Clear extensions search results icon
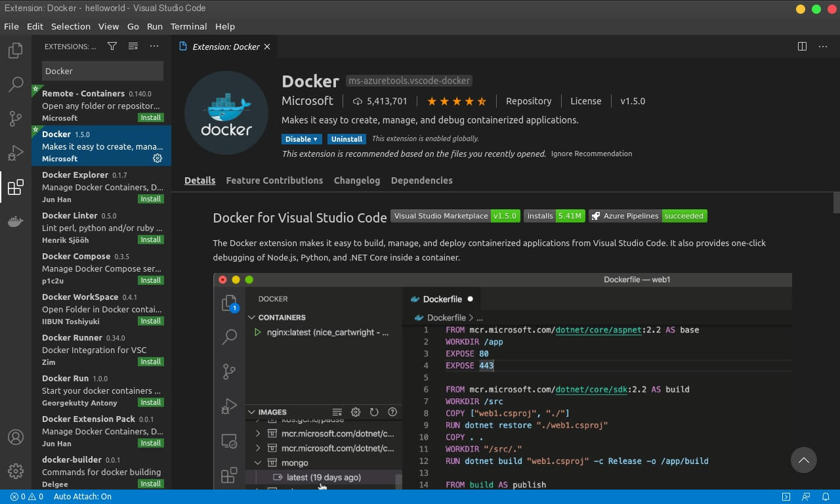The image size is (840, 504). pos(133,47)
